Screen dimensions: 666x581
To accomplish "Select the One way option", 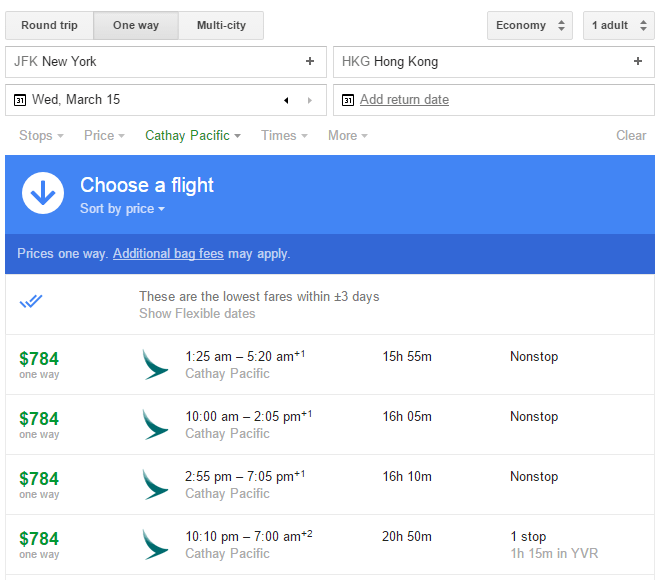I will coord(136,25).
